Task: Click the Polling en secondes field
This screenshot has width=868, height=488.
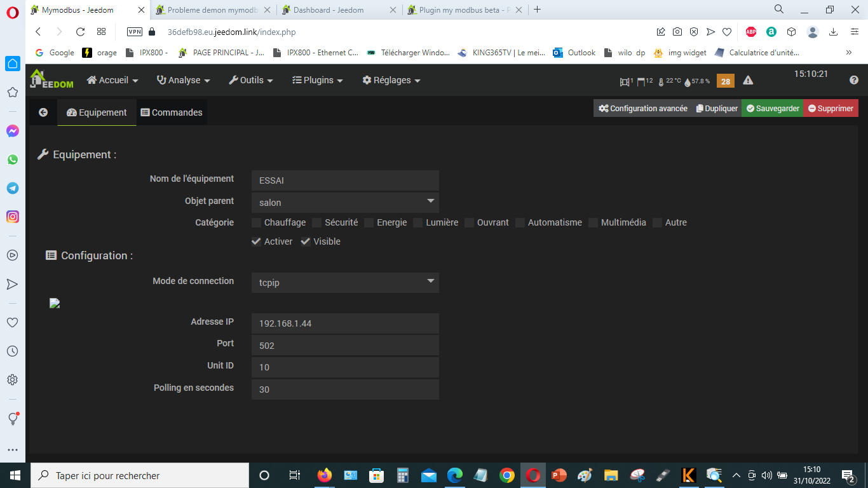Action: pos(345,389)
